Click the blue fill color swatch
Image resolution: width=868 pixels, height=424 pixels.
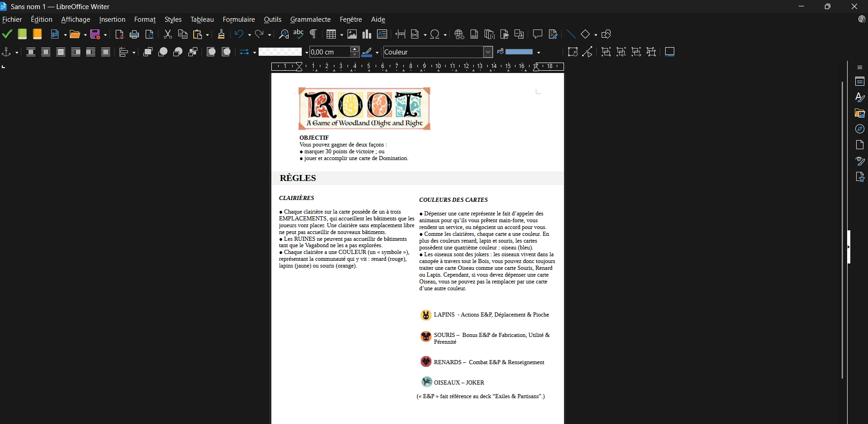(x=519, y=52)
